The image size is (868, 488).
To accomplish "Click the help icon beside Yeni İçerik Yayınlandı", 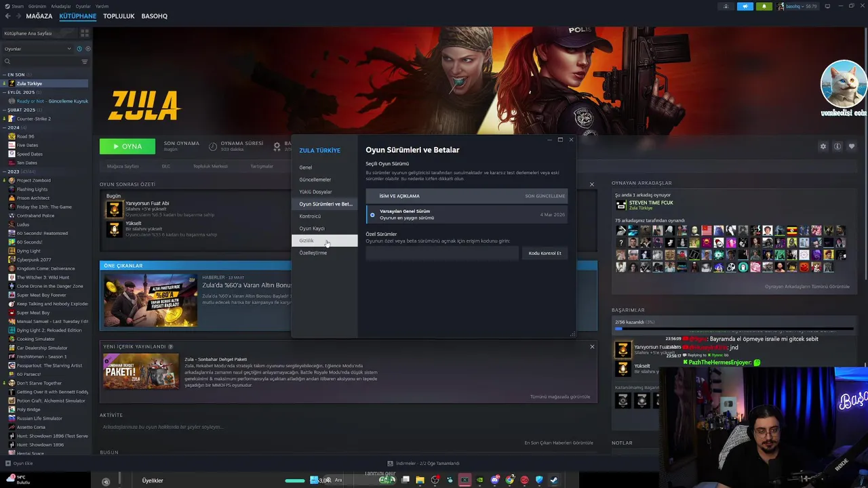I will (171, 346).
